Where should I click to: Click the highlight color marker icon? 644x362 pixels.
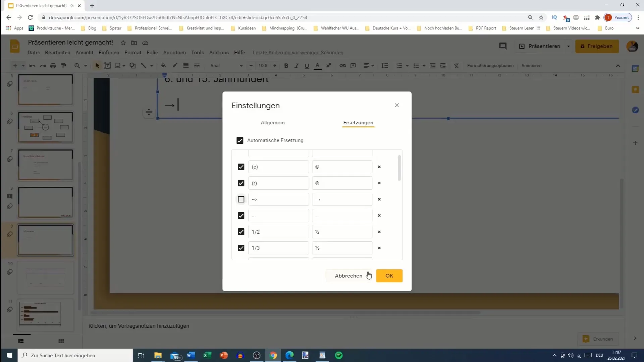329,65
